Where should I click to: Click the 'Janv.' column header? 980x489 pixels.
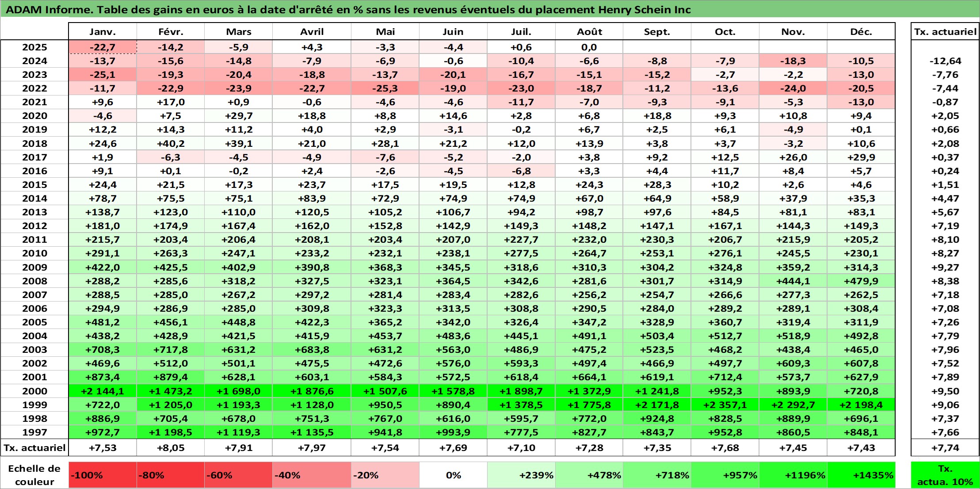[103, 31]
